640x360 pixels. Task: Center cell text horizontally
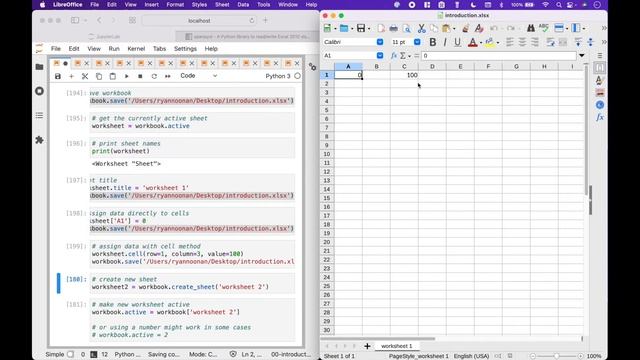(x=522, y=42)
